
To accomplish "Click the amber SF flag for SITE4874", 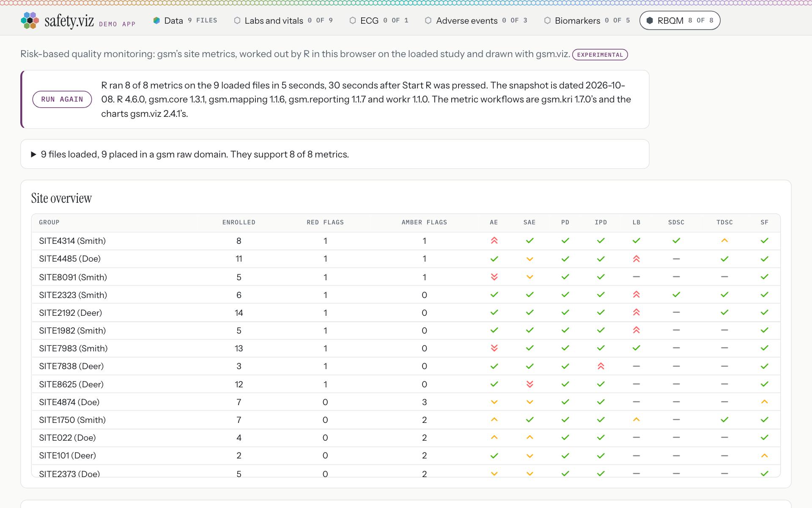I will click(764, 402).
